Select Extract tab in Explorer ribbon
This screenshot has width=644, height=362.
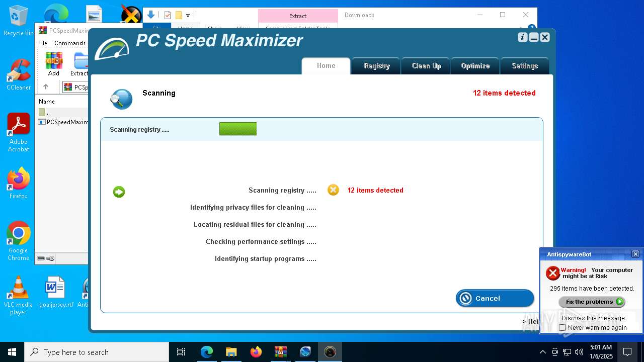click(x=298, y=16)
